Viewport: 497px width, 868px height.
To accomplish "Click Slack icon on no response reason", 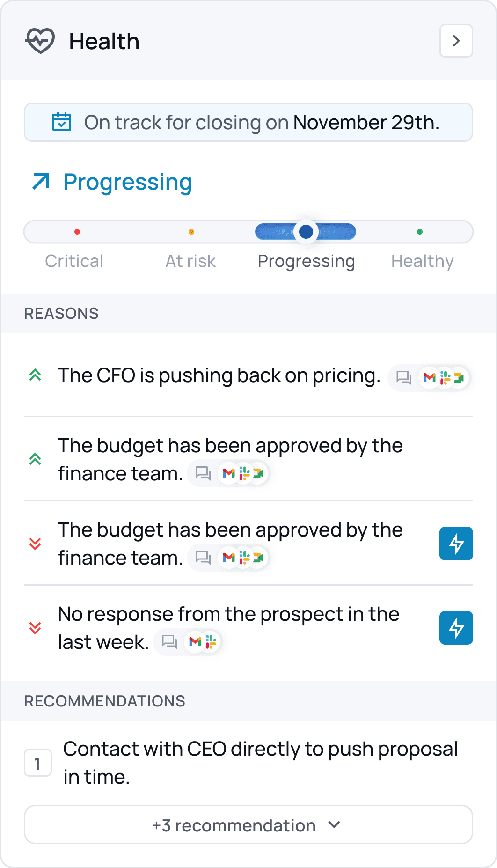I will pos(211,642).
